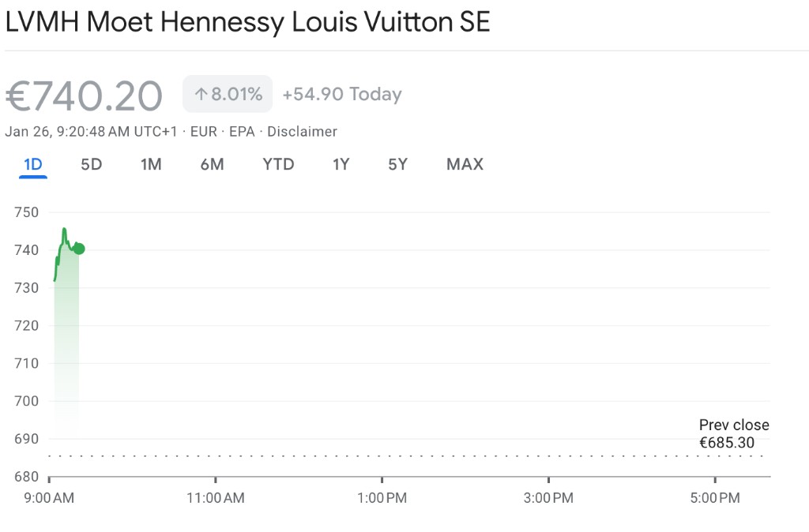Select the 1D time range tab
The height and width of the screenshot is (532, 809).
[x=33, y=164]
